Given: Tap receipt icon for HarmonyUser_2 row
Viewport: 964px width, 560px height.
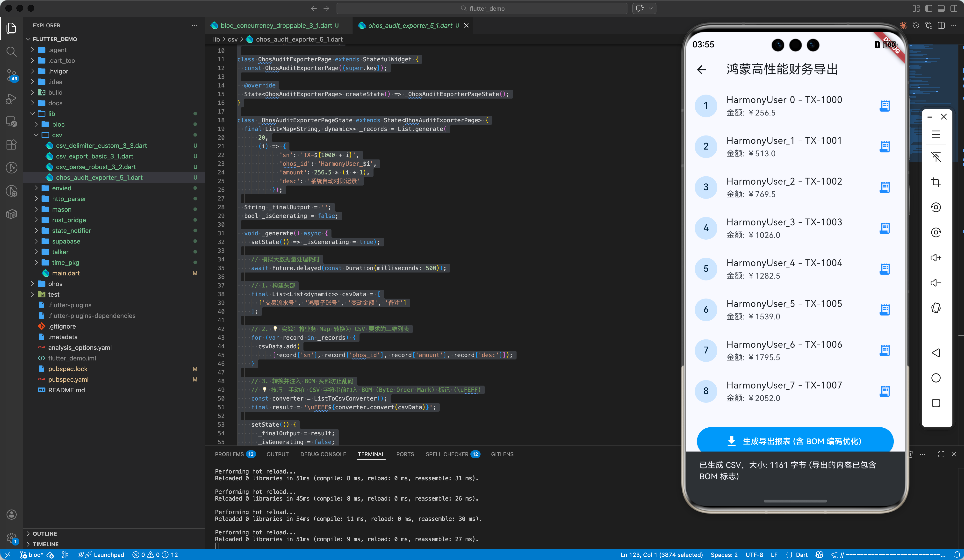Looking at the screenshot, I should (885, 187).
